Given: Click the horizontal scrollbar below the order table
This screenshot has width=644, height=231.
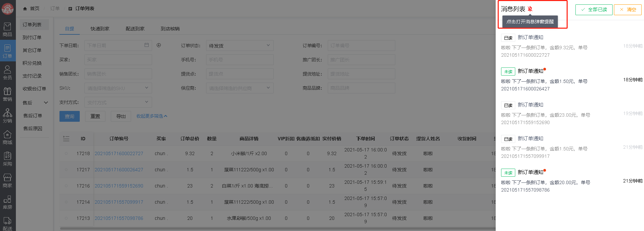Looking at the screenshot, I should [270, 228].
